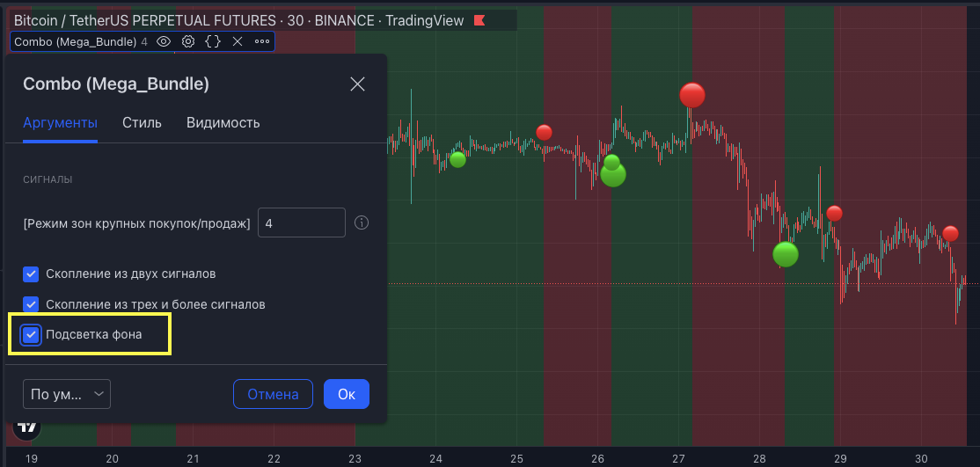Toggle Combo indicator visibility eye icon

point(164,42)
